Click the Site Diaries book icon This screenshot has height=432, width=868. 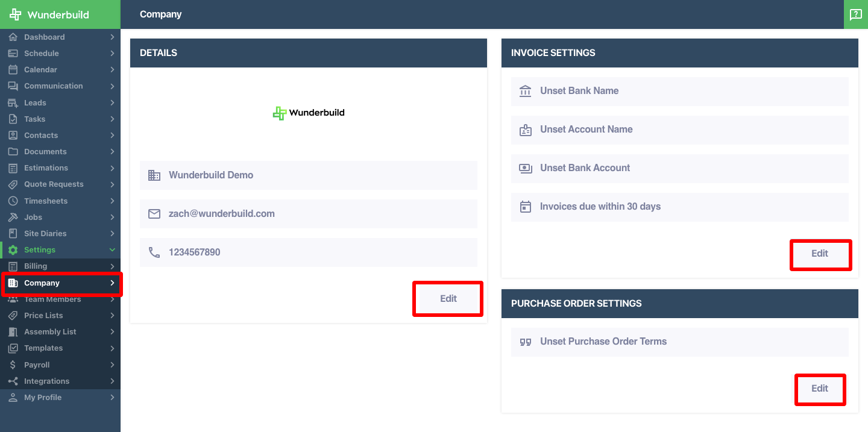(13, 234)
